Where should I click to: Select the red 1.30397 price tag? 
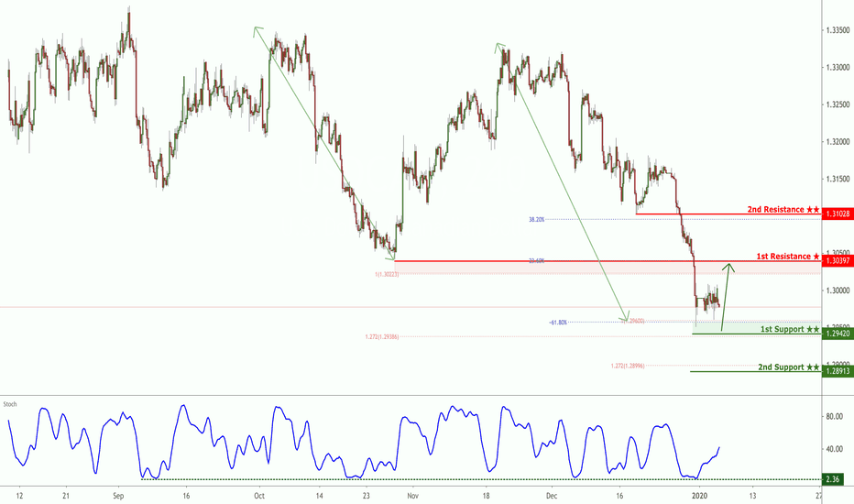click(838, 261)
